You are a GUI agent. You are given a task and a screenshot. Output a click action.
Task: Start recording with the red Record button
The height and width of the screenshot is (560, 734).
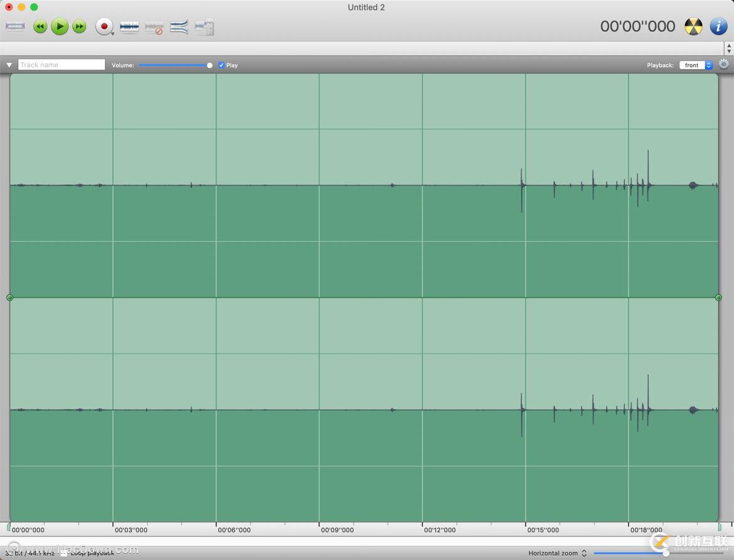coord(104,26)
